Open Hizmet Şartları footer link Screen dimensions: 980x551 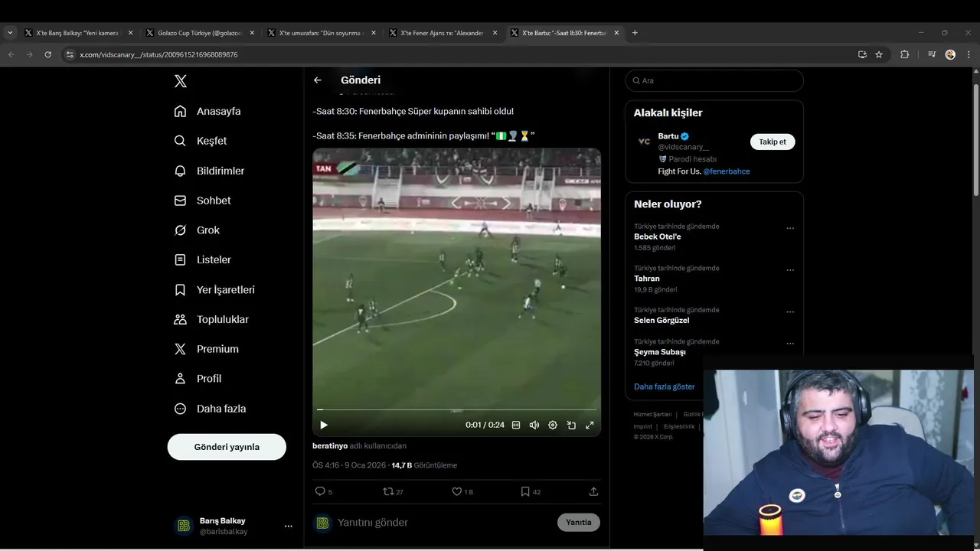click(x=652, y=414)
